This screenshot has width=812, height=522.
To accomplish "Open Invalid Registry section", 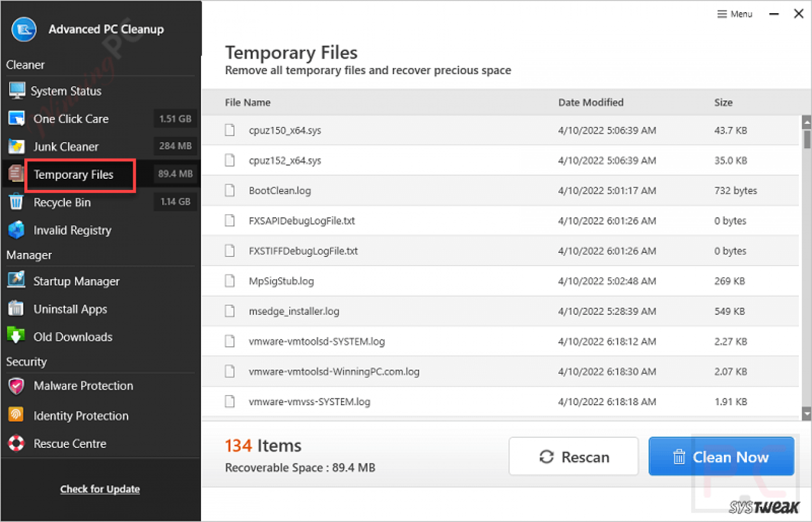I will coord(72,231).
